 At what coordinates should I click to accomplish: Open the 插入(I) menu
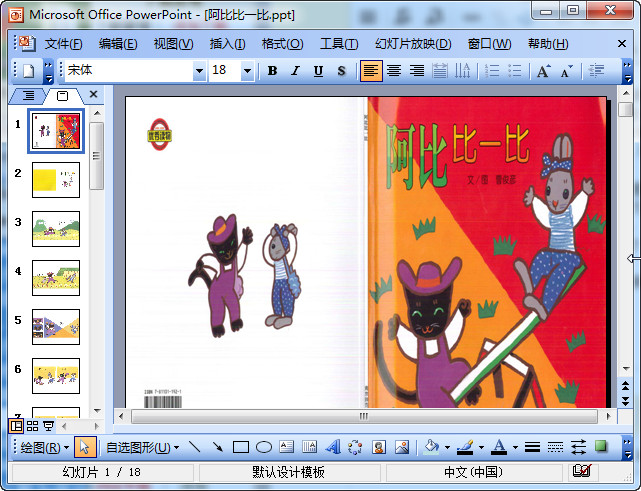point(227,44)
